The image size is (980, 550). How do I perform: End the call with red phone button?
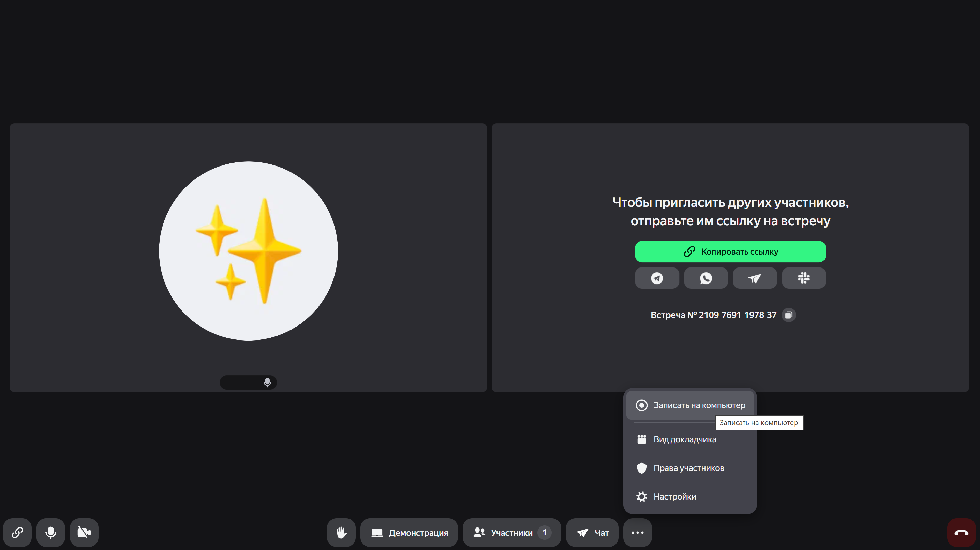pyautogui.click(x=961, y=532)
